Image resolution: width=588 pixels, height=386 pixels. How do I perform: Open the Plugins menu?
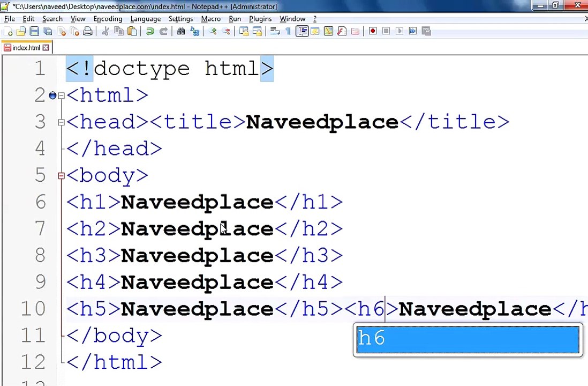[x=260, y=19]
